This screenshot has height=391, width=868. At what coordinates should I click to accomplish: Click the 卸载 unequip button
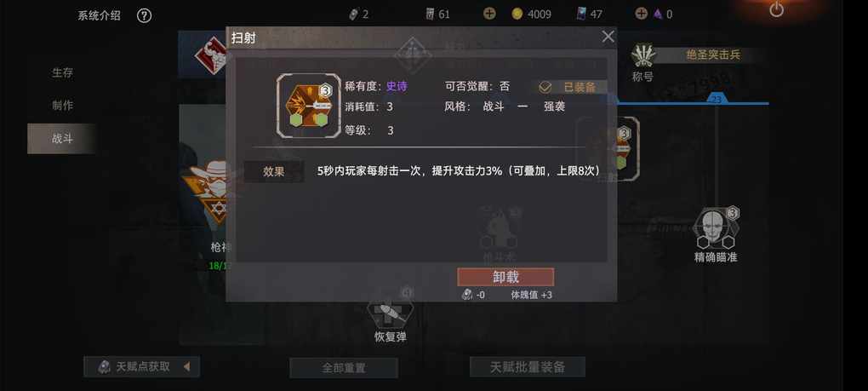click(x=505, y=277)
